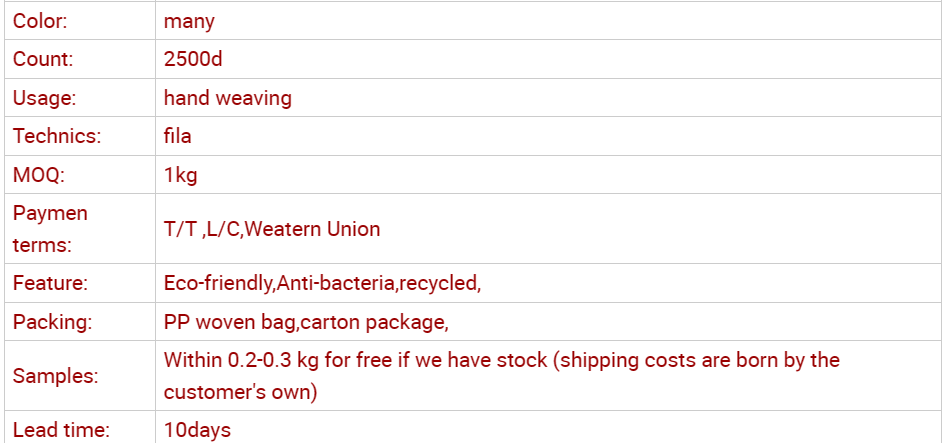Screen dimensions: 947x443
Task: Select the 'hand weaving' usage text
Action: coord(228,98)
